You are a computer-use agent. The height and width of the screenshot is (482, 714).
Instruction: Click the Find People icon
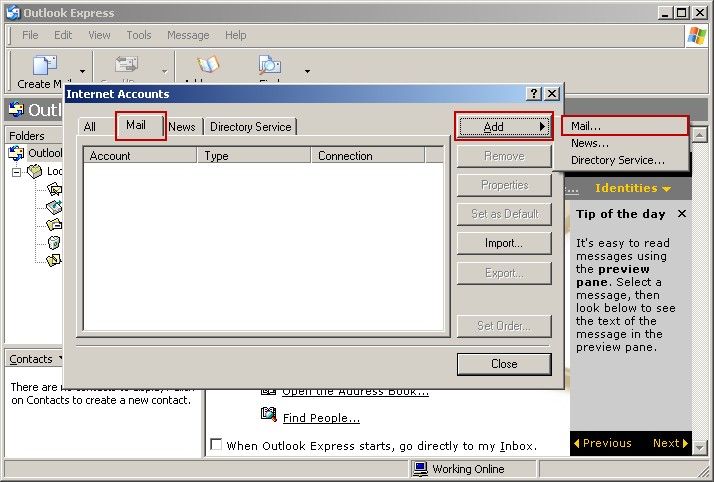tap(268, 415)
